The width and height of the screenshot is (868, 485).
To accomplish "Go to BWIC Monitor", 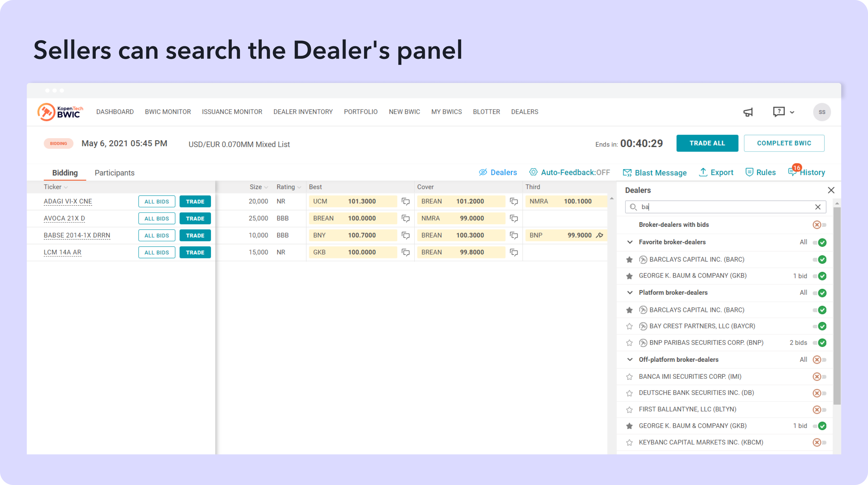I will pyautogui.click(x=168, y=112).
